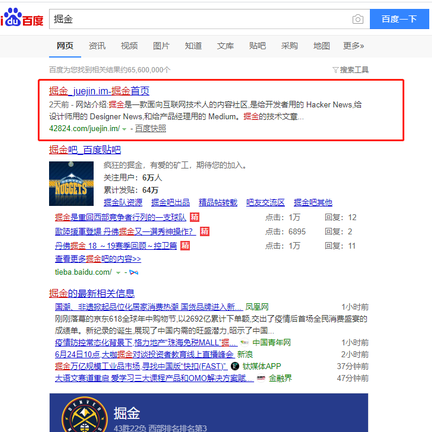Click the tieba.baidu.com/ green URL
The image size is (432, 432).
coord(83,272)
